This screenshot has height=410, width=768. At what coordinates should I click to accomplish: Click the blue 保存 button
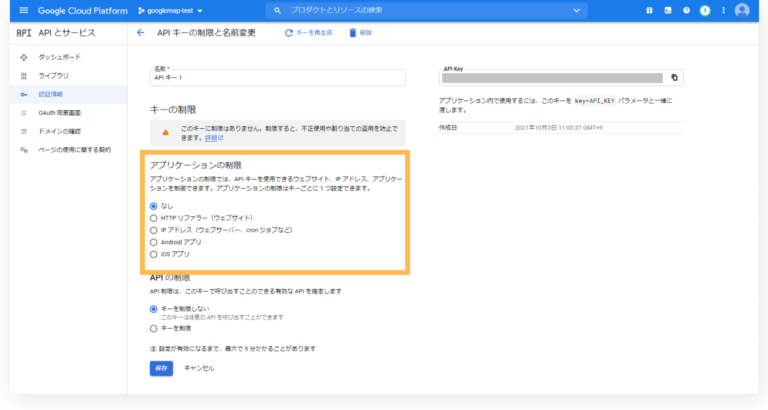pos(161,368)
